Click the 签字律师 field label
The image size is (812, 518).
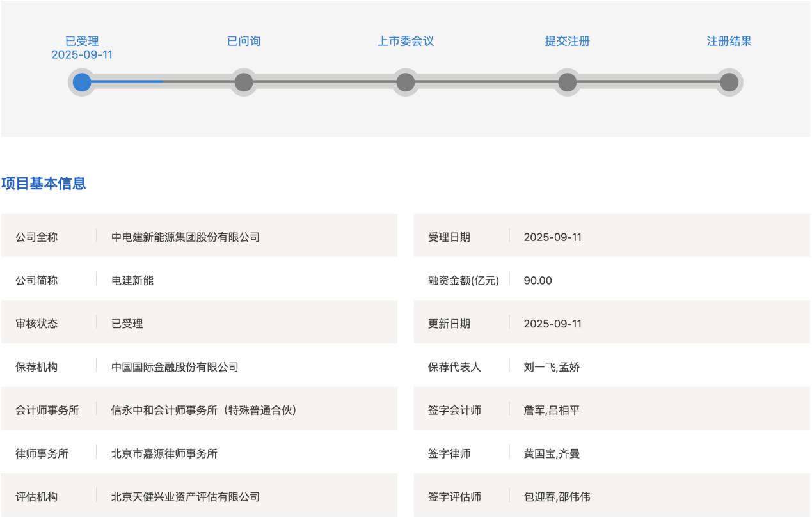pyautogui.click(x=449, y=454)
